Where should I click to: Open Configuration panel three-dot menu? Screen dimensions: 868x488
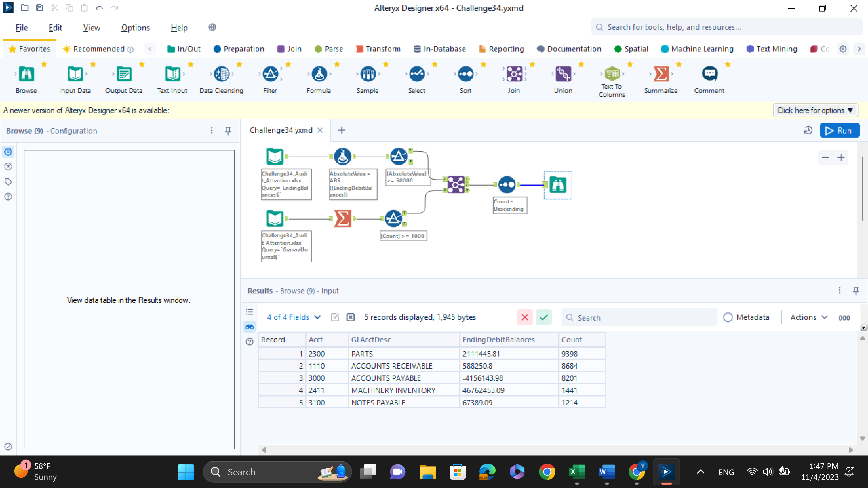point(212,131)
